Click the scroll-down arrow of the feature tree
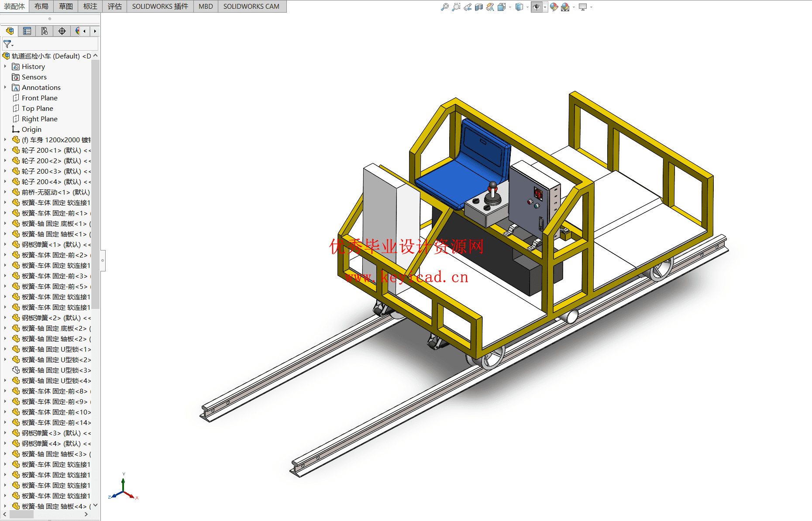This screenshot has height=521, width=812. click(x=96, y=505)
